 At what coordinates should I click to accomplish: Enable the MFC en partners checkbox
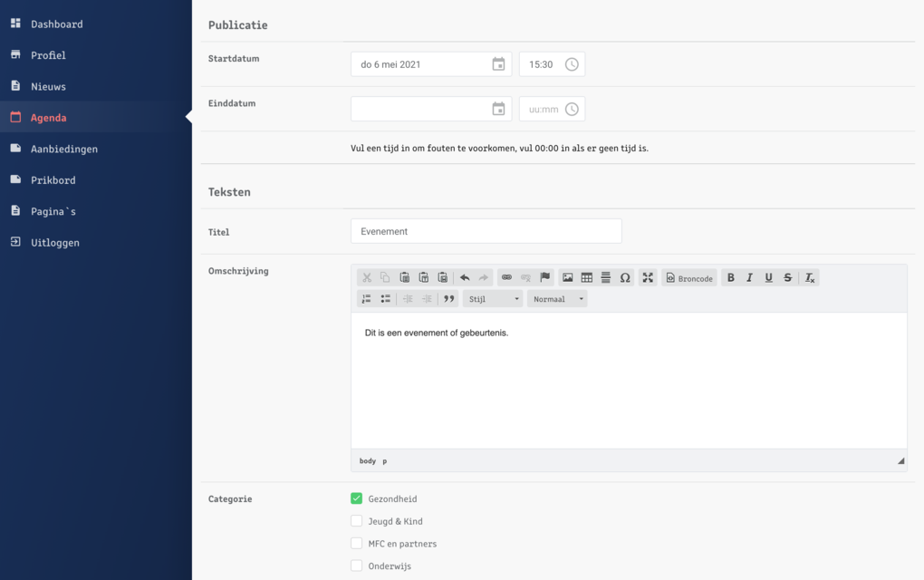coord(357,544)
